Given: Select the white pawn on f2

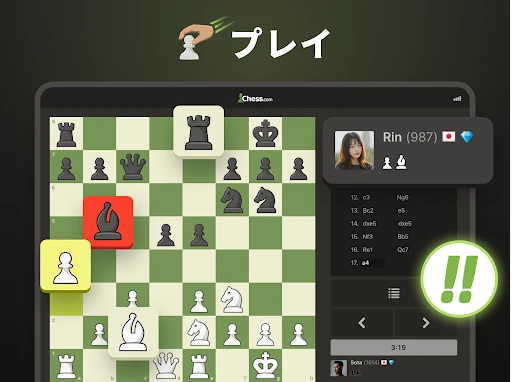Looking at the screenshot, I should point(232,334).
